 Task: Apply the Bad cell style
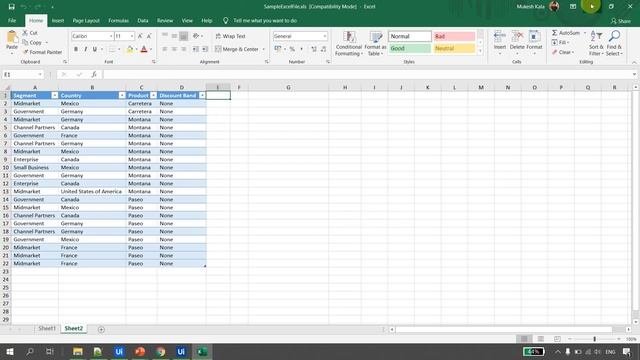coord(454,36)
